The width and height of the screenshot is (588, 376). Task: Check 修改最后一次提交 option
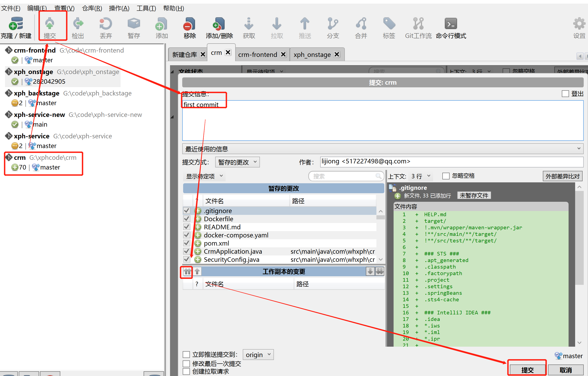186,364
